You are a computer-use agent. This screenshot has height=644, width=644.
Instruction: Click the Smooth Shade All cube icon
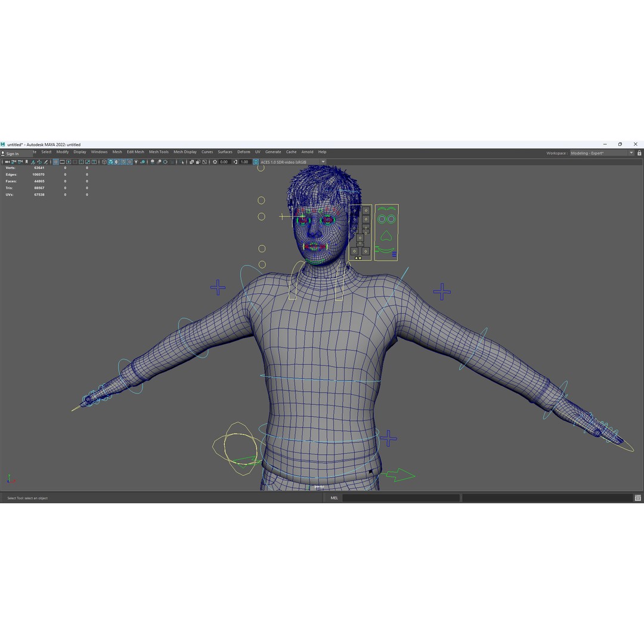point(110,162)
